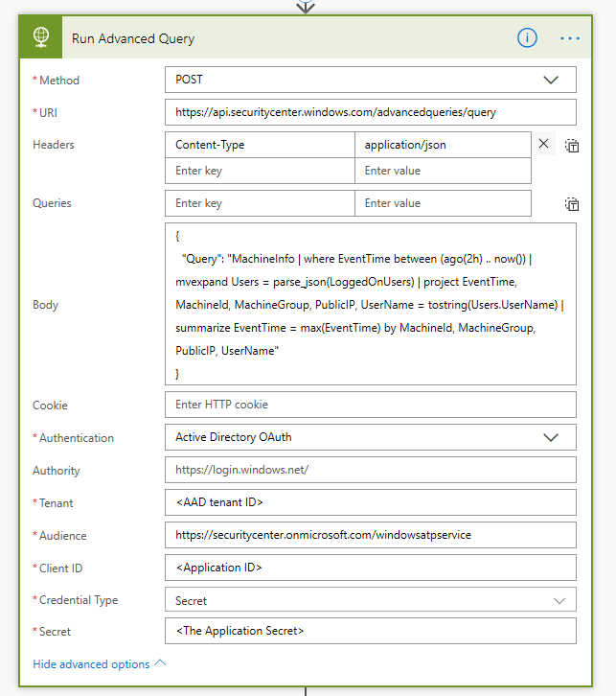The height and width of the screenshot is (696, 616).
Task: Select the Tenant field
Action: pyautogui.click(x=370, y=502)
